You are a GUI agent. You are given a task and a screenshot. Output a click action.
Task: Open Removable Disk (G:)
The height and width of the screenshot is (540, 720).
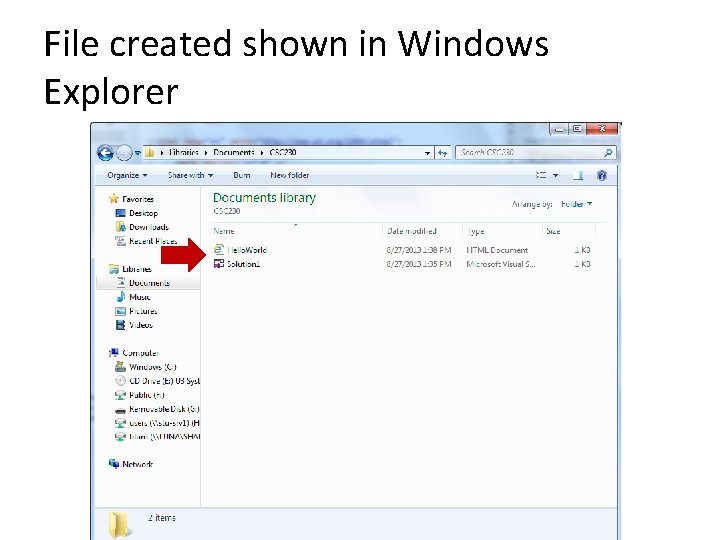coord(164,409)
